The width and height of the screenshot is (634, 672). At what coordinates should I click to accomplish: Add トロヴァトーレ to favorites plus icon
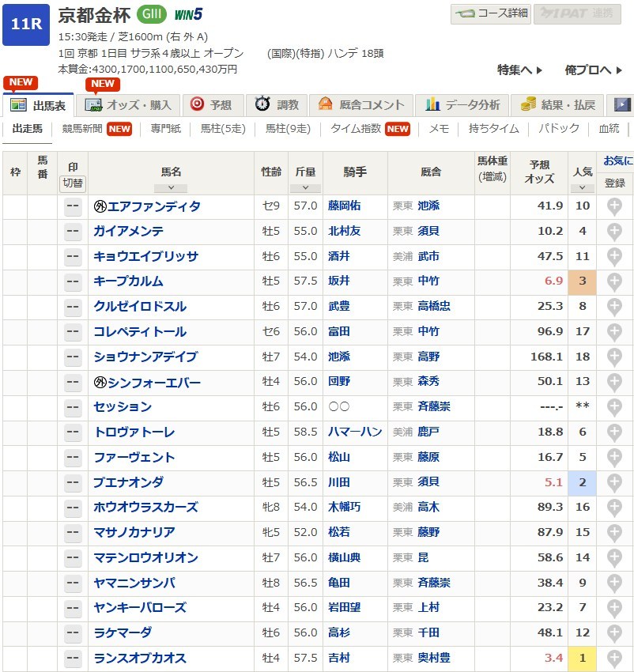pyautogui.click(x=614, y=432)
